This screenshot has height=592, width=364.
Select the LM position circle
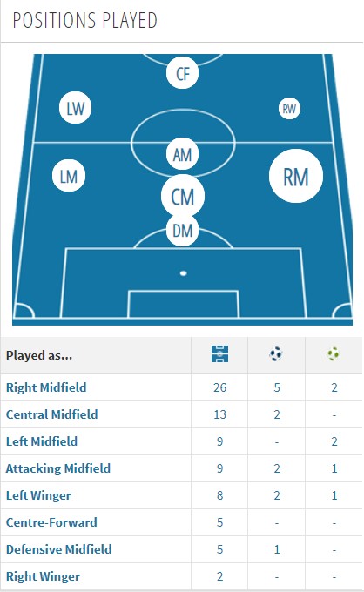tap(69, 176)
